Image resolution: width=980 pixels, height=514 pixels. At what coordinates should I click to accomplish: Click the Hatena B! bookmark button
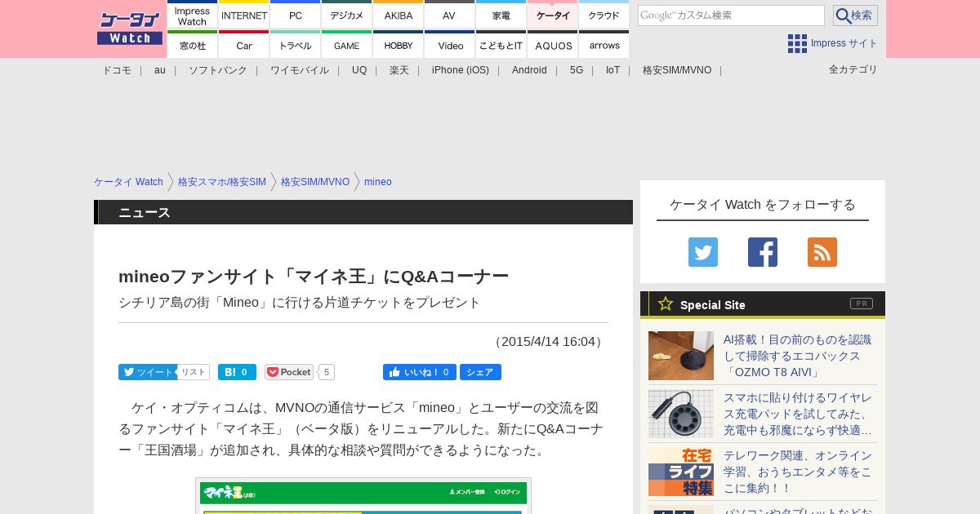(237, 372)
